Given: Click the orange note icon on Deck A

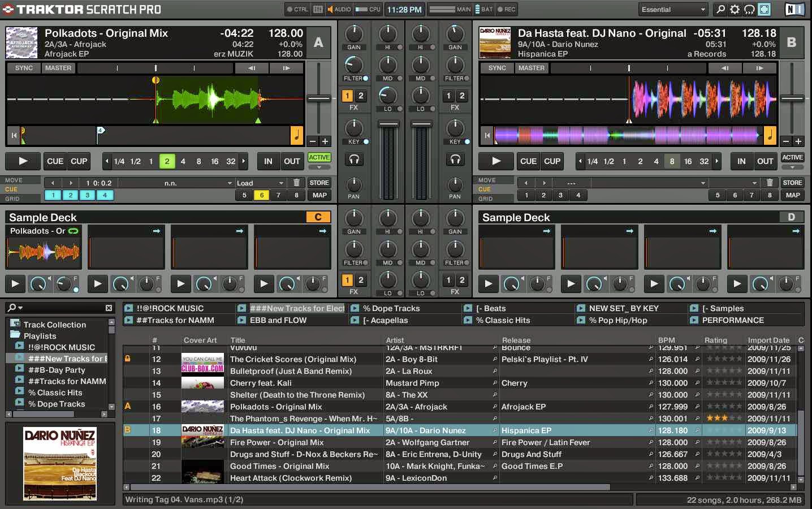Looking at the screenshot, I should point(296,135).
